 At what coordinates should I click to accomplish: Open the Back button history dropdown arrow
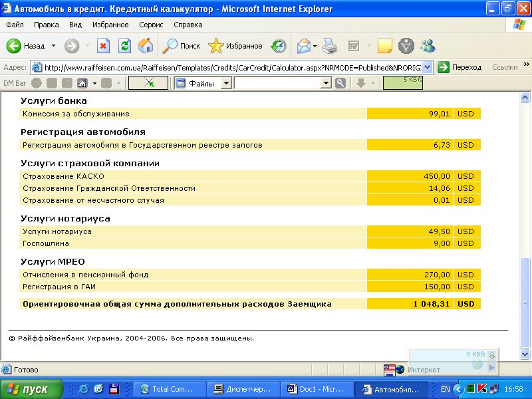53,46
